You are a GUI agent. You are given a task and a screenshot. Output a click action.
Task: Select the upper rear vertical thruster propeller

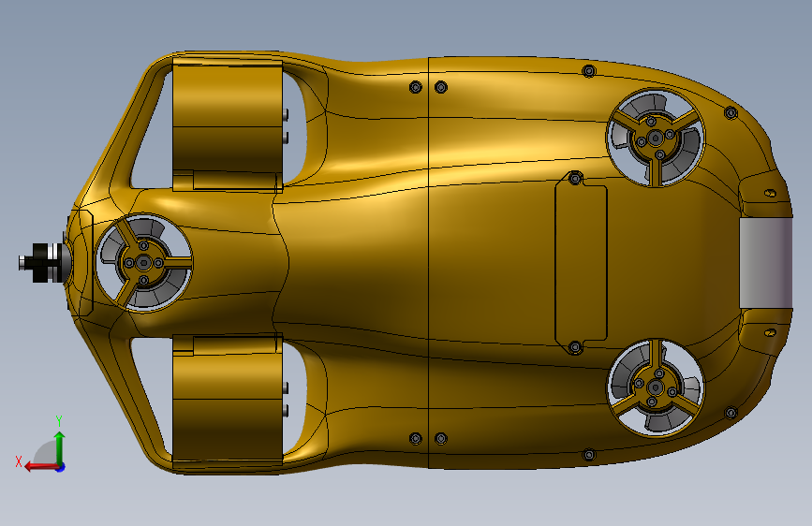(x=656, y=139)
